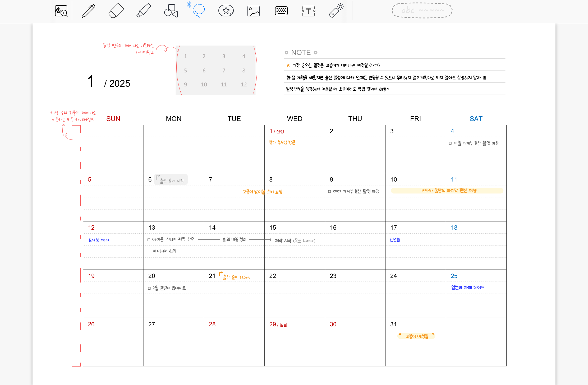Check the 12월 가계부 결산 checkbox
The height and width of the screenshot is (385, 588).
(x=450, y=143)
